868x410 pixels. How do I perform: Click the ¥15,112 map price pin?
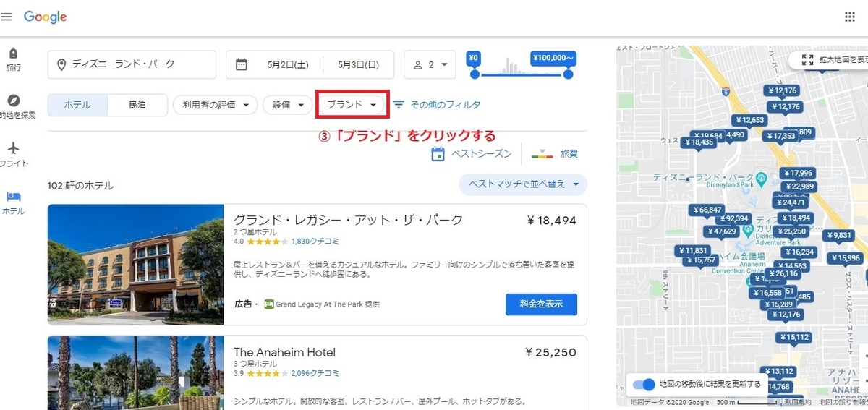pos(794,338)
